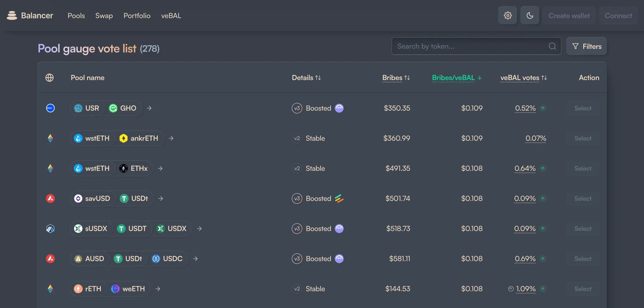Click the Connect button
Image resolution: width=644 pixels, height=308 pixels.
tap(618, 15)
